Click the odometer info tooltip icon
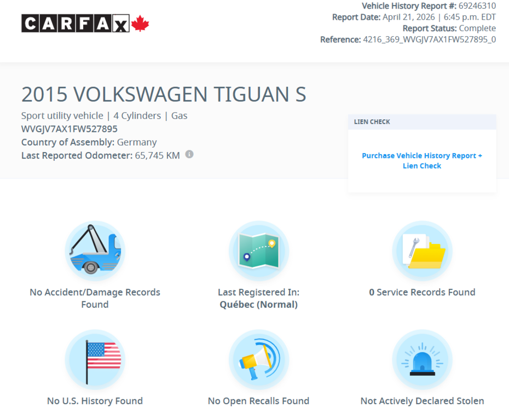 point(189,155)
